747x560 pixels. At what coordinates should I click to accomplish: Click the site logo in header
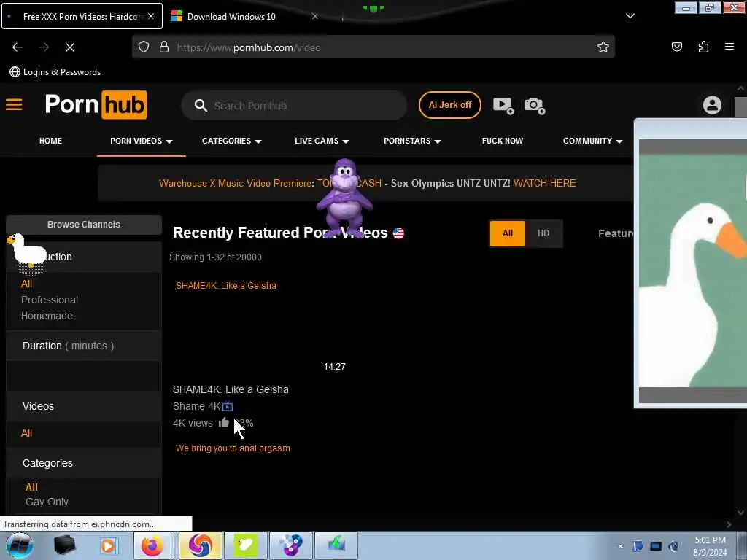click(x=96, y=104)
